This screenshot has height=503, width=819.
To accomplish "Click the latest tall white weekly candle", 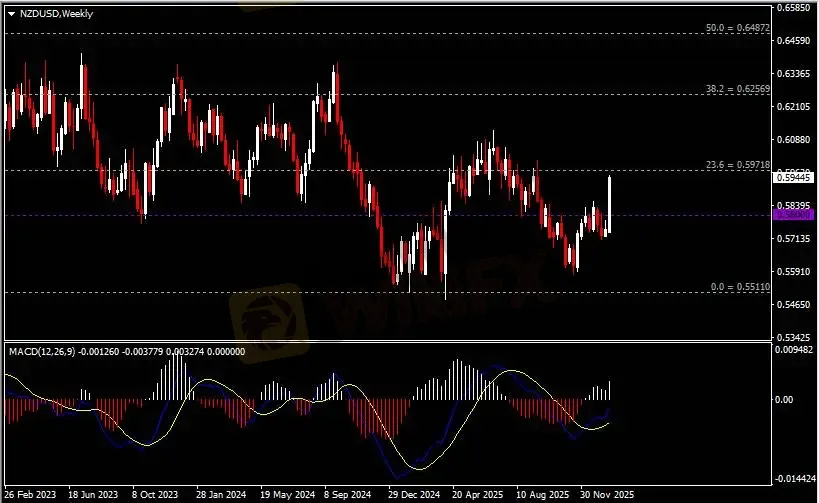I will (x=609, y=205).
